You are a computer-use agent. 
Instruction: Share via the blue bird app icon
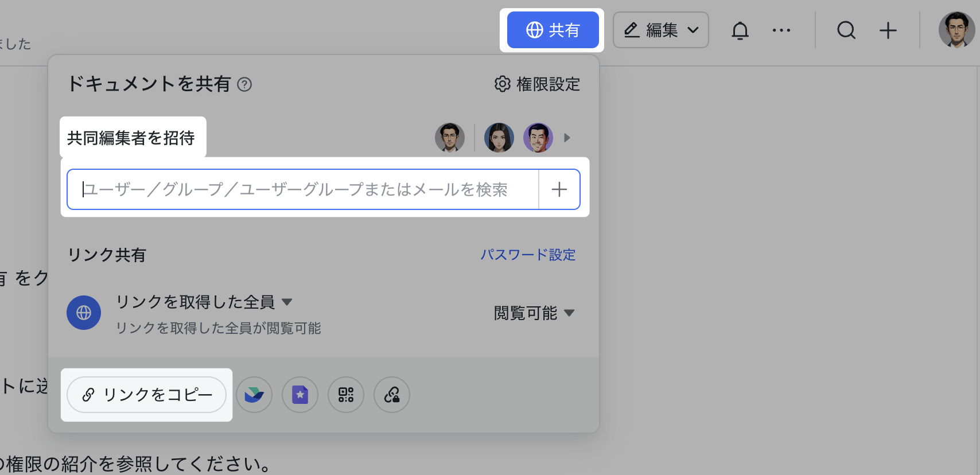(254, 395)
